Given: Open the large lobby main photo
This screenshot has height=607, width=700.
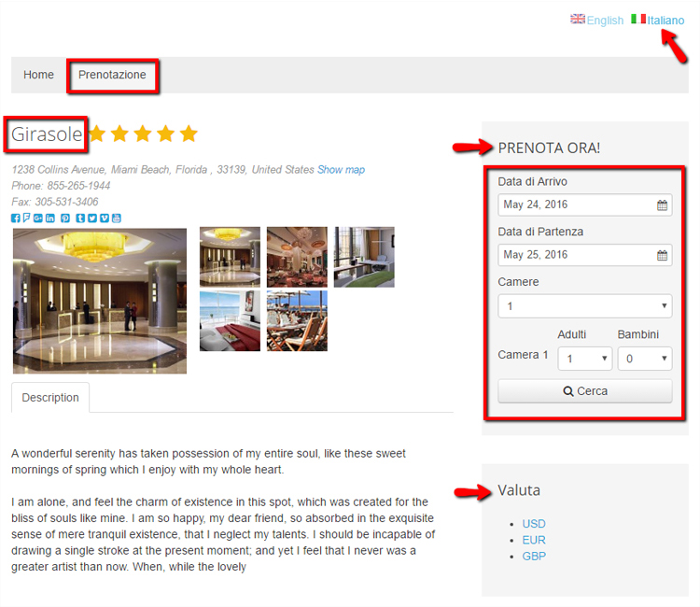Looking at the screenshot, I should point(100,301).
